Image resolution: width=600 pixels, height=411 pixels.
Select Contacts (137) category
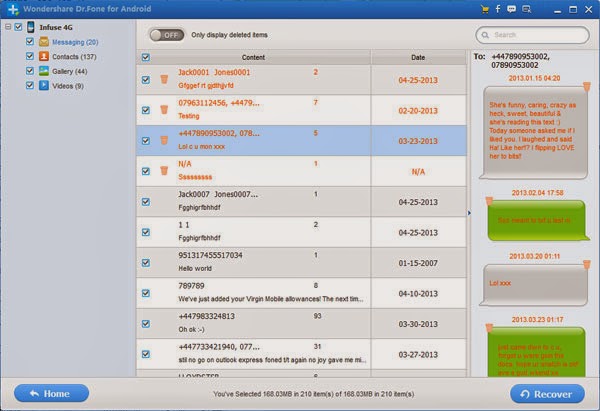(74, 57)
